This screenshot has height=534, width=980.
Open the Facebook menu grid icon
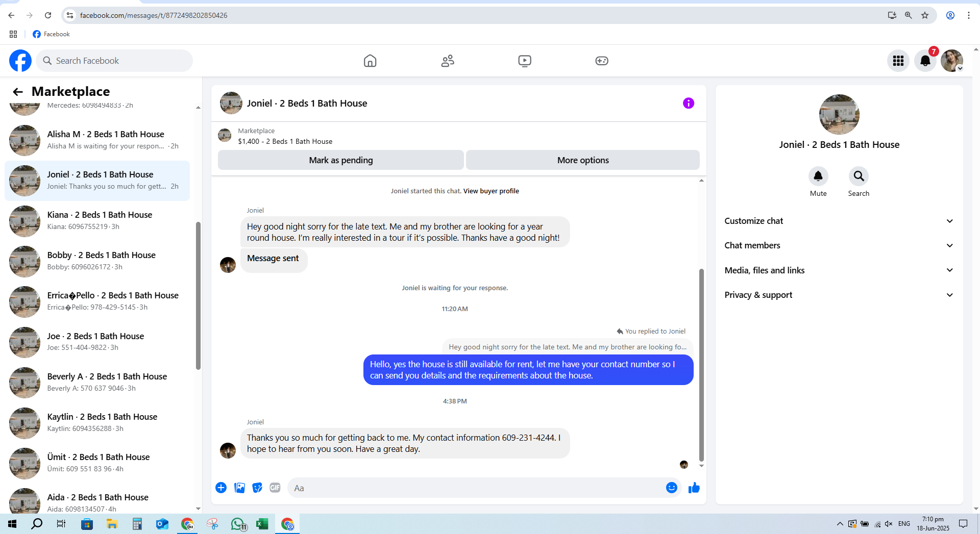coord(898,61)
